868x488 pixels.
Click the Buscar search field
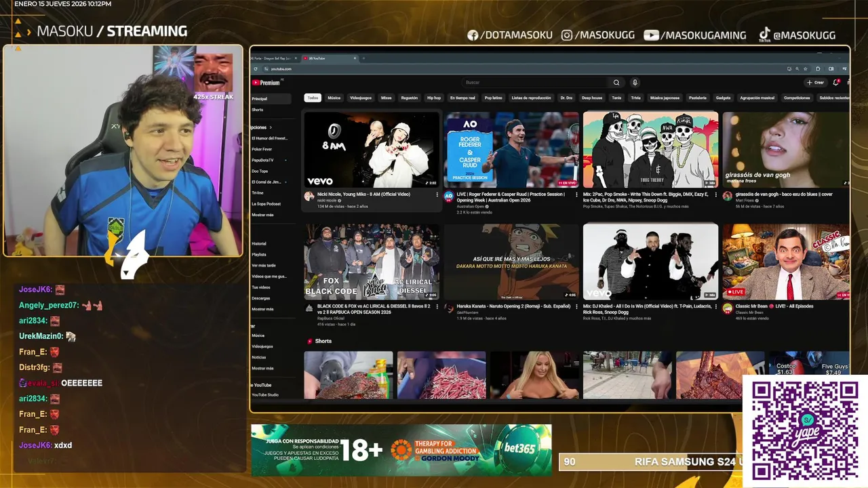coord(536,83)
